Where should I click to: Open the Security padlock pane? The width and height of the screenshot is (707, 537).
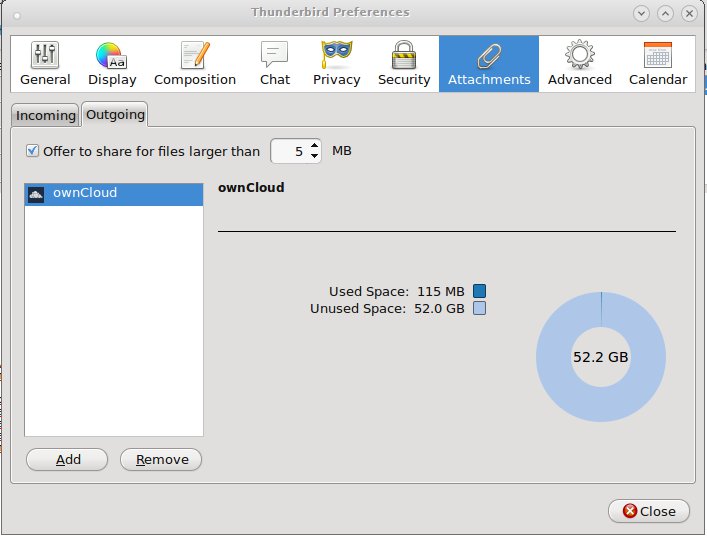(x=404, y=64)
